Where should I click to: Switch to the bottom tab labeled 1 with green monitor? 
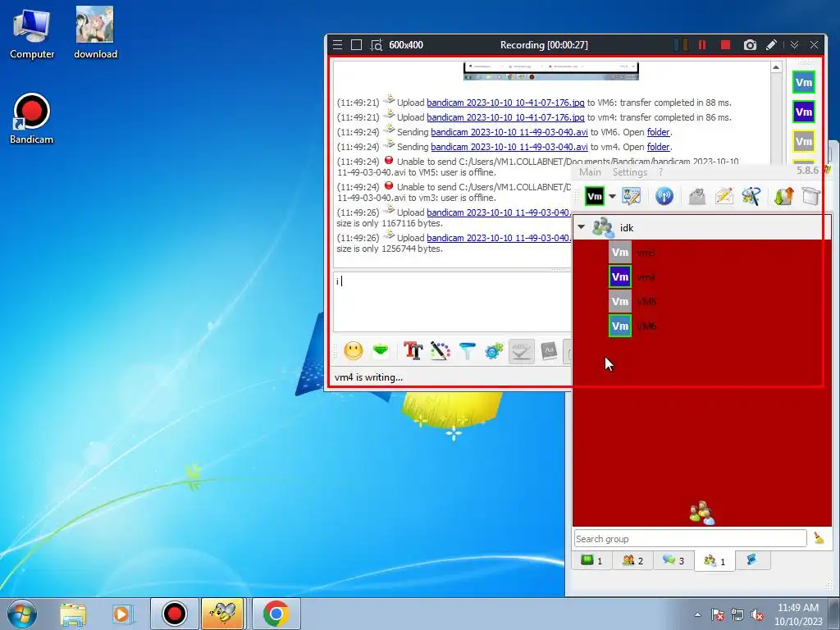(592, 560)
